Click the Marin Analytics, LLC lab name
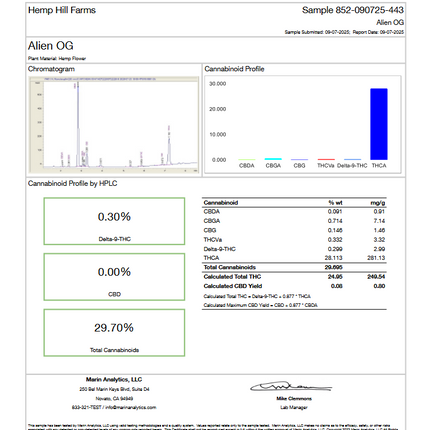430x430 pixels. point(114,380)
